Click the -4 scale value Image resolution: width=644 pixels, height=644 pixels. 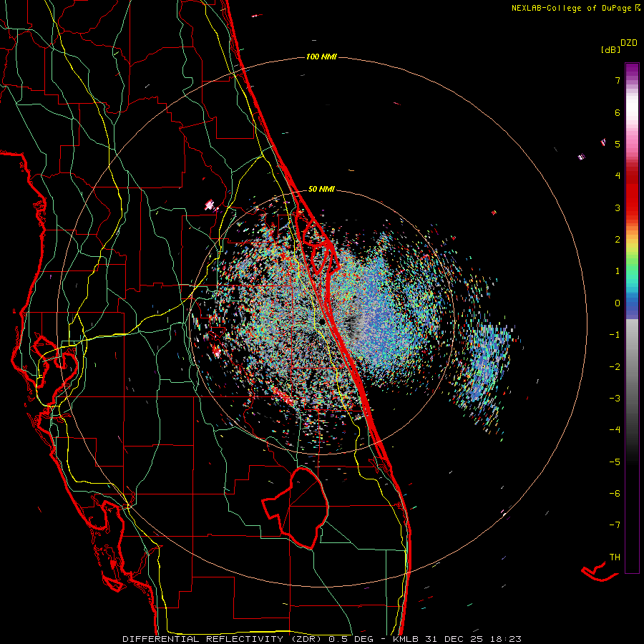coord(615,430)
